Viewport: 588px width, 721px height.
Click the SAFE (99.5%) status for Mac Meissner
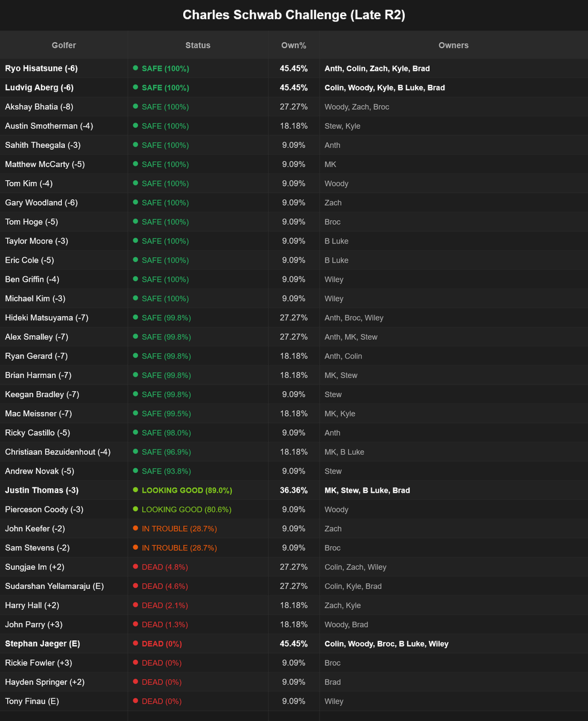(166, 414)
